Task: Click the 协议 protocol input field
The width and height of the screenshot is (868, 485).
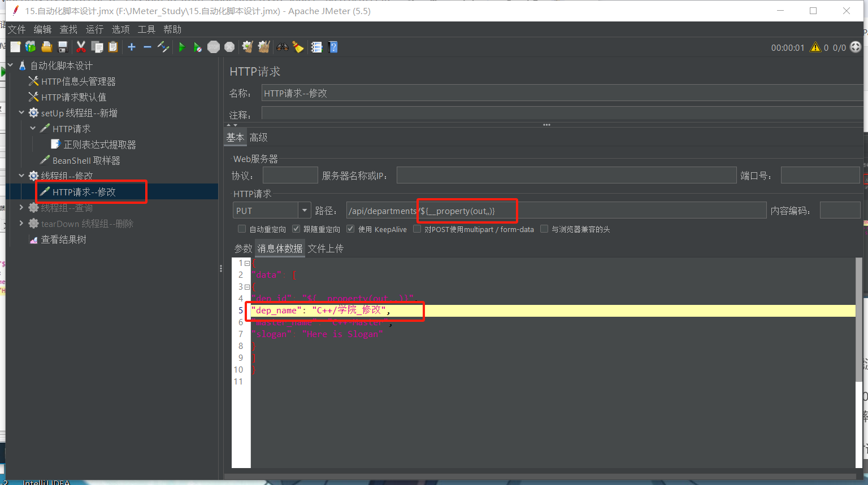Action: tap(290, 176)
